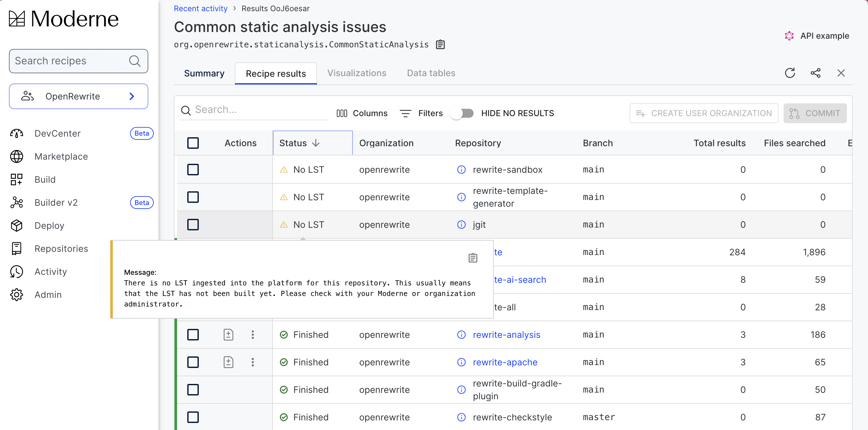868x430 pixels.
Task: Click the info icon beside rewrite-template-generator
Action: pos(461,197)
